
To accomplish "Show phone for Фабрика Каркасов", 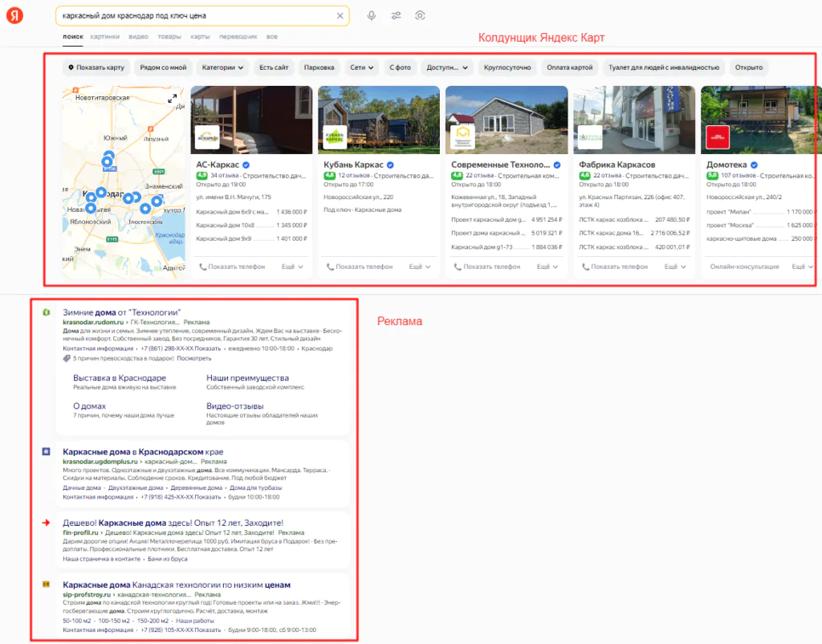I will coord(614,267).
